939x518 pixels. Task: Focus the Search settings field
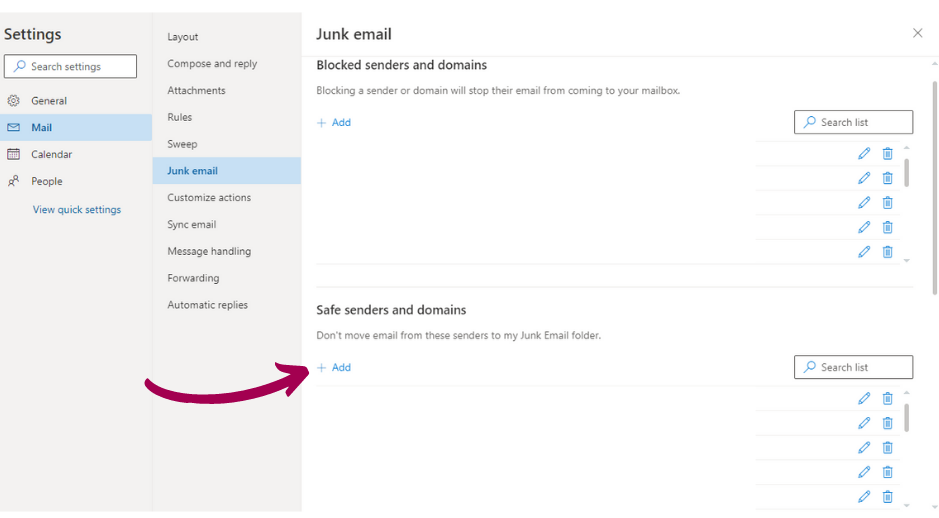pos(70,66)
